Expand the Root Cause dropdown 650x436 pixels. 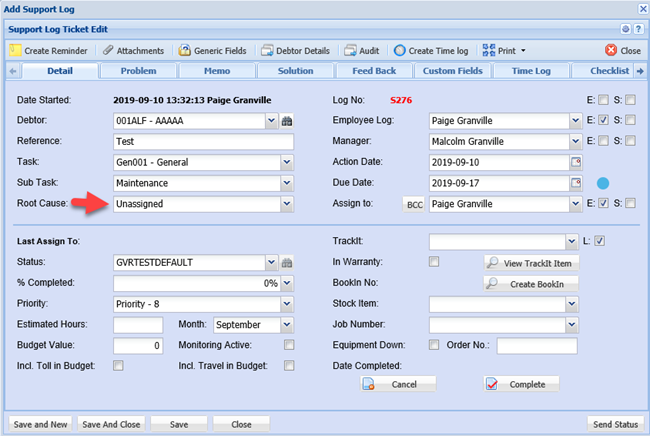pos(286,204)
